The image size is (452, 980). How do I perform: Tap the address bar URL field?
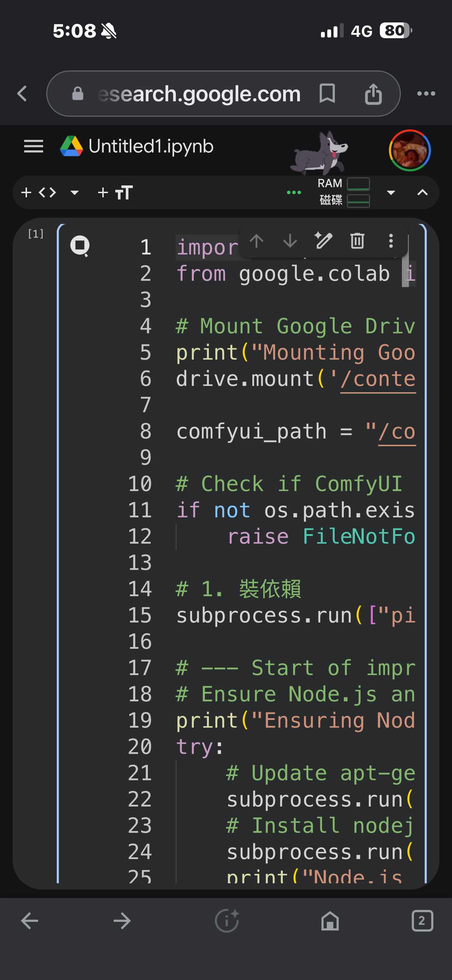(x=199, y=94)
